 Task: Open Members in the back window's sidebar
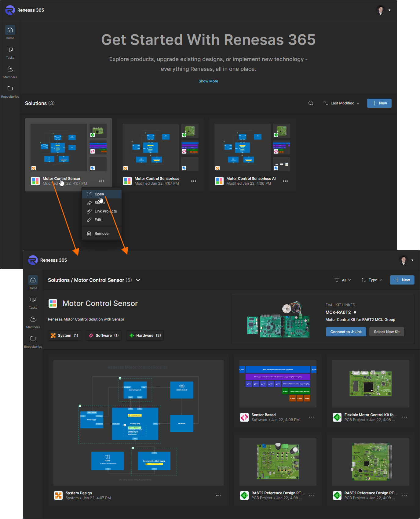pyautogui.click(x=10, y=72)
